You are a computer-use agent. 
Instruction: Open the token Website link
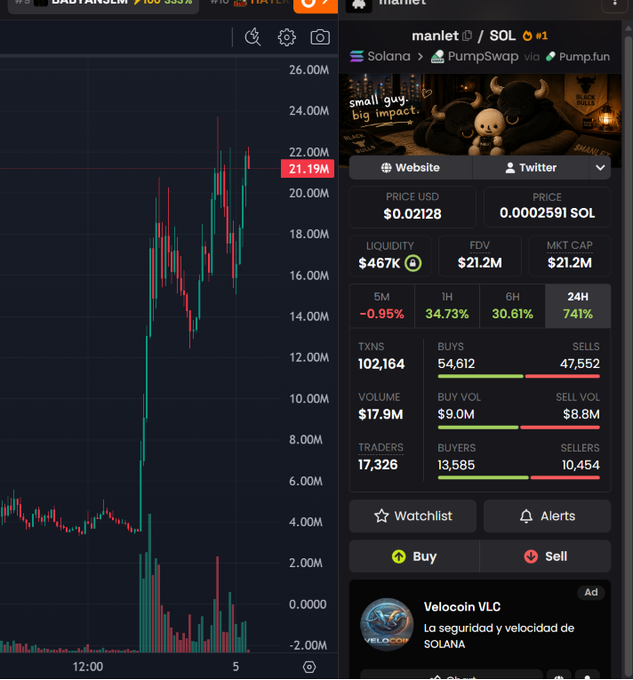pyautogui.click(x=410, y=167)
